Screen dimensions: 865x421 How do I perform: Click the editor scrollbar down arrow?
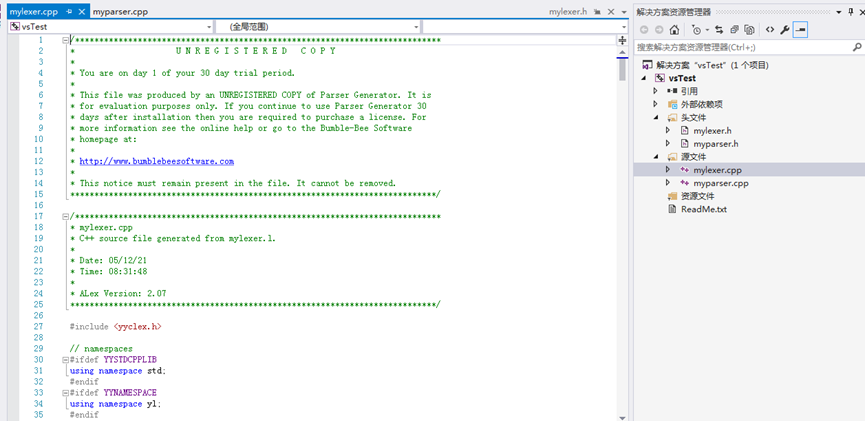coord(622,418)
